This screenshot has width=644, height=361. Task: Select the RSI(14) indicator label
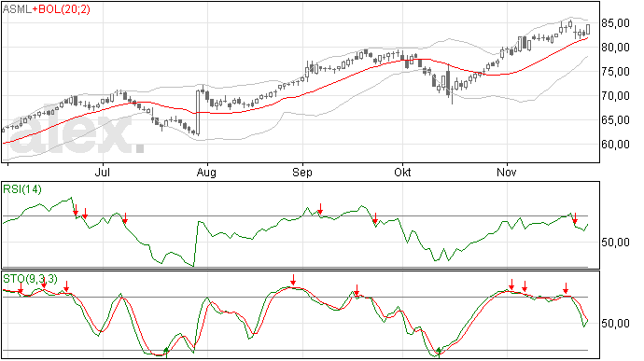coord(22,189)
